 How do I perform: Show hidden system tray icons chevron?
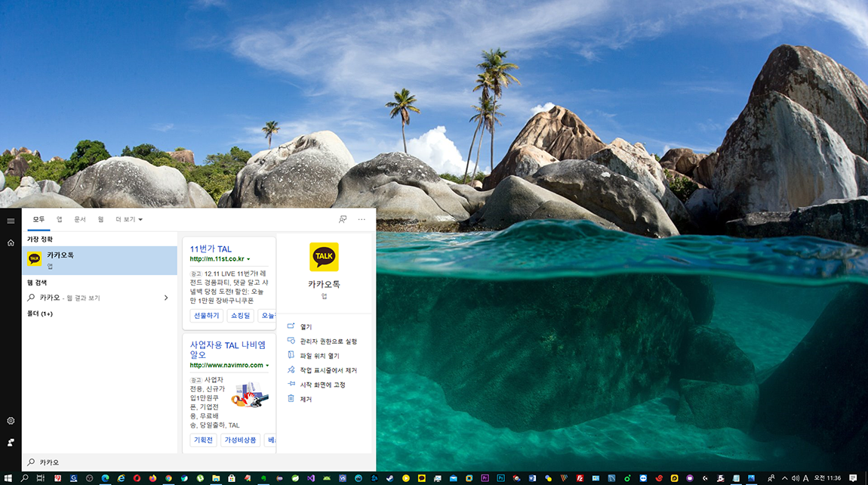tap(784, 477)
